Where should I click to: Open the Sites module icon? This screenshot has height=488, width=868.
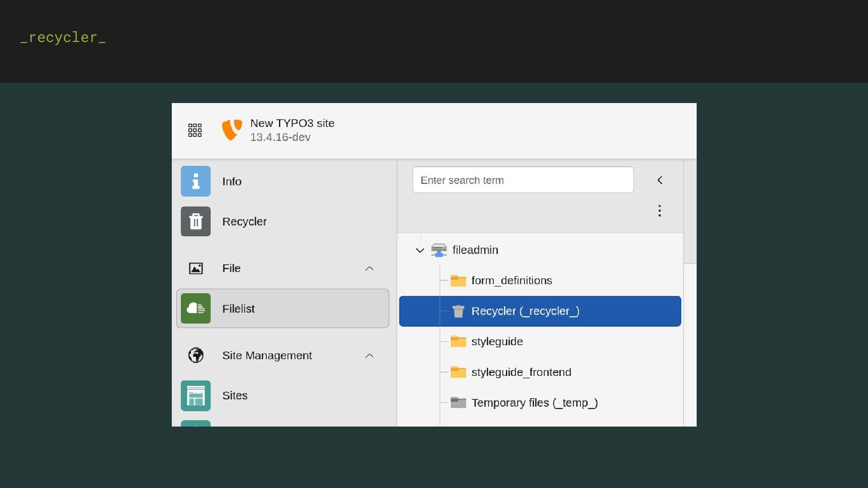tap(196, 396)
